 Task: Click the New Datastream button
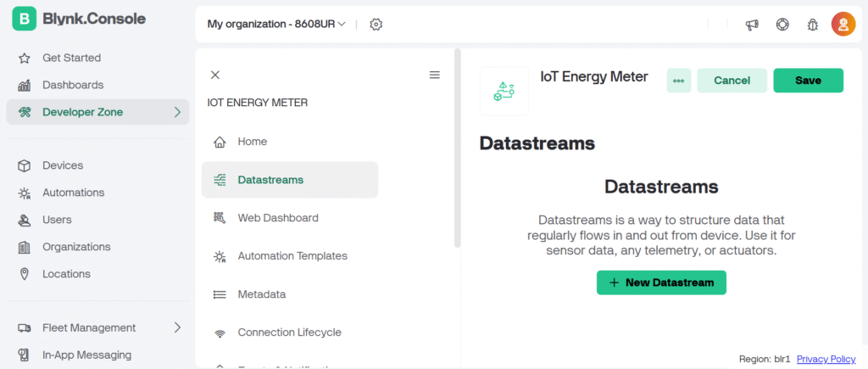(661, 282)
